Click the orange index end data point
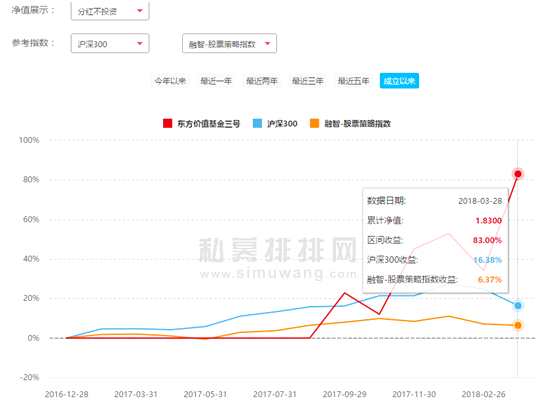558x409 pixels. (x=518, y=325)
